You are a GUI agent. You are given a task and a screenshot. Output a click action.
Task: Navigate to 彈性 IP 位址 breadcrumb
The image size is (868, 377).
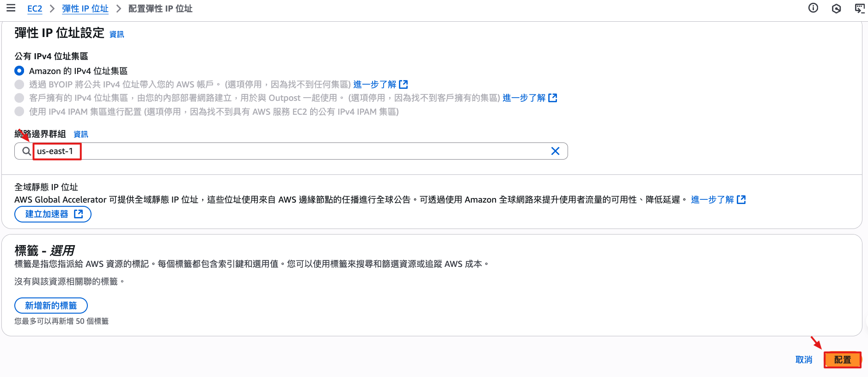tap(85, 9)
